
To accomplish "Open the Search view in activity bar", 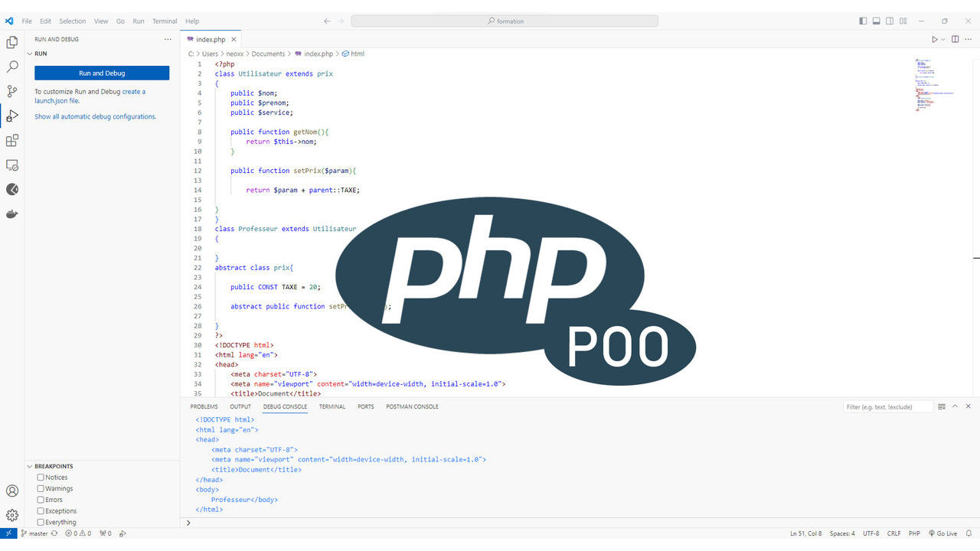I will point(11,67).
